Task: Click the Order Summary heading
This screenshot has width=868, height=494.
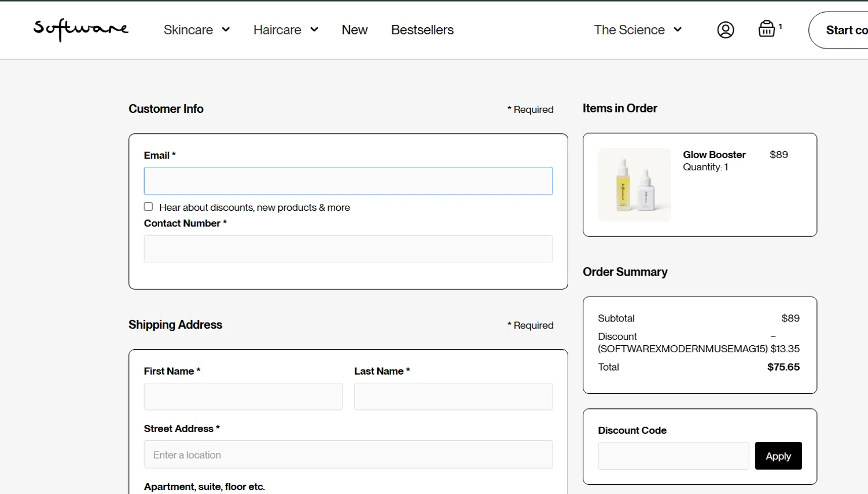Action: click(625, 272)
